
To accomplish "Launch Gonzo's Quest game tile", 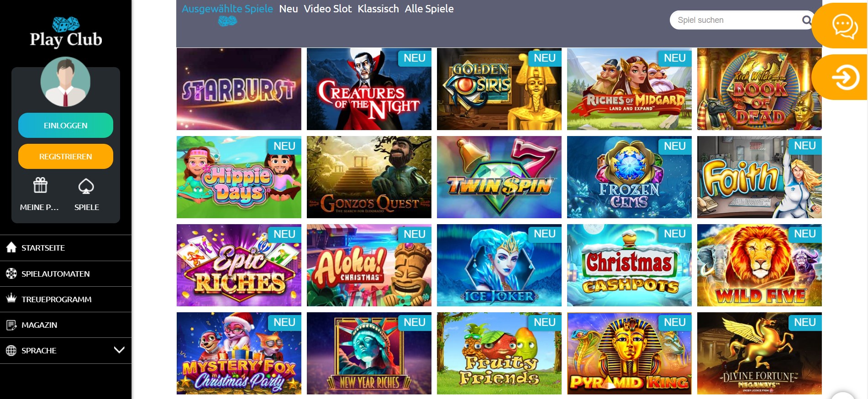I will [369, 177].
